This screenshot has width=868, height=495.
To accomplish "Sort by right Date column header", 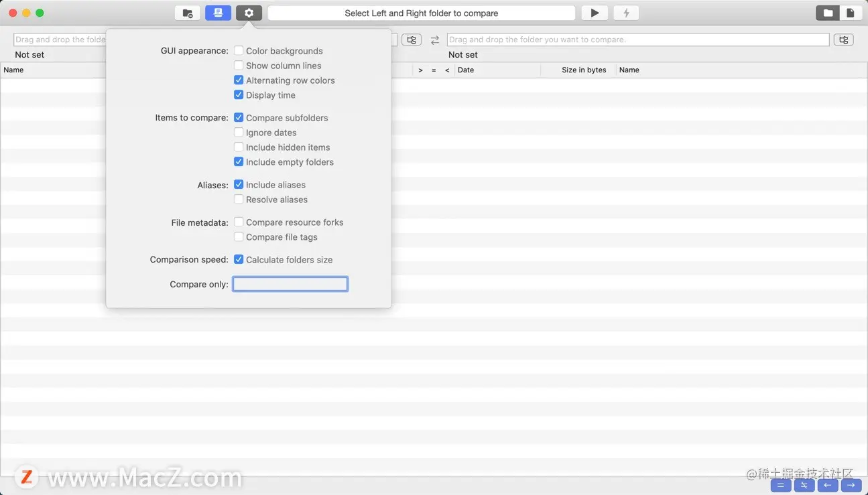I will (x=497, y=70).
